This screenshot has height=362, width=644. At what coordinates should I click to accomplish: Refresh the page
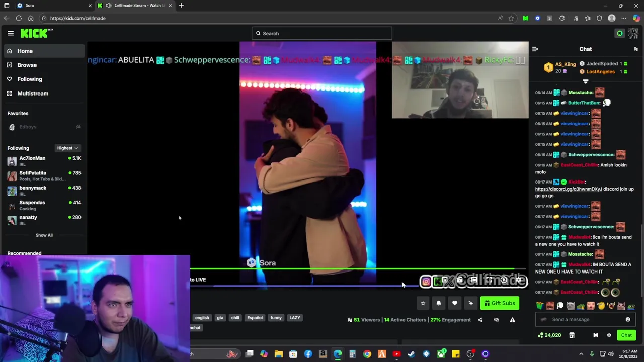coord(19,18)
